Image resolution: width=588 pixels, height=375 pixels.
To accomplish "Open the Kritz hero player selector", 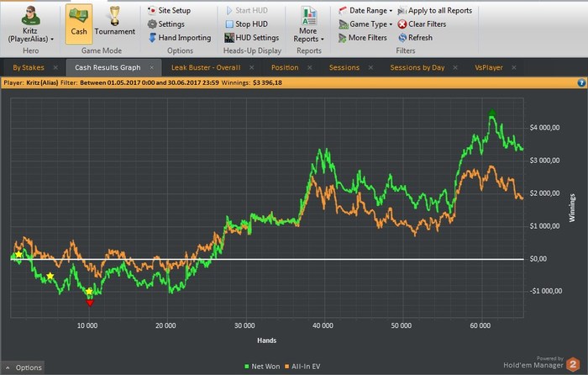I will (x=30, y=25).
